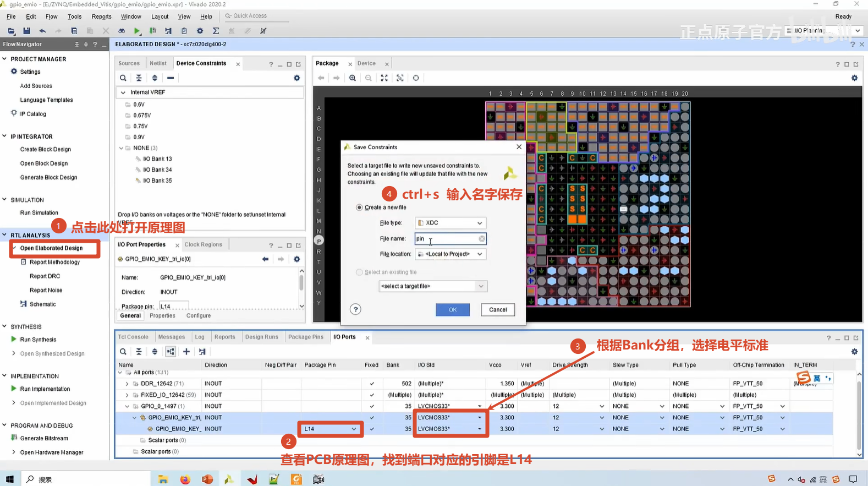
Task: Switch to the Tcl Console tab
Action: coord(133,337)
